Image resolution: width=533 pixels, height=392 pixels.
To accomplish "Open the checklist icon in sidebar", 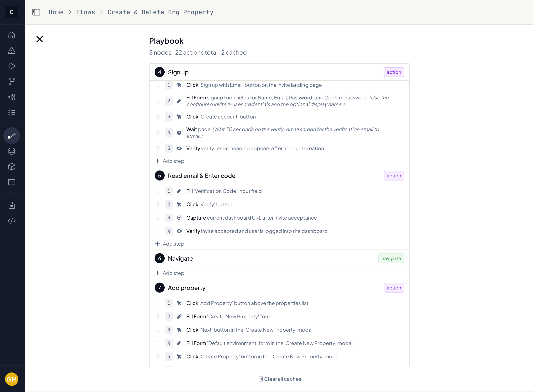I will [12, 113].
